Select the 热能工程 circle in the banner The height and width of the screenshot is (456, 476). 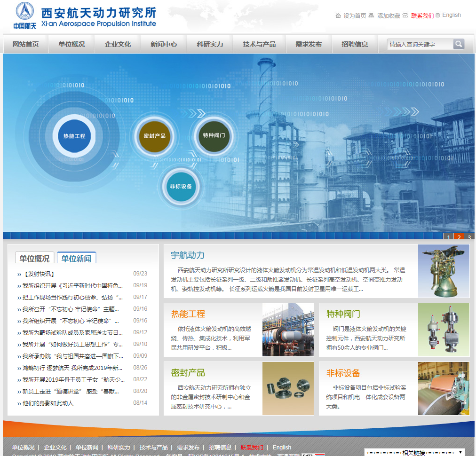[x=75, y=135]
